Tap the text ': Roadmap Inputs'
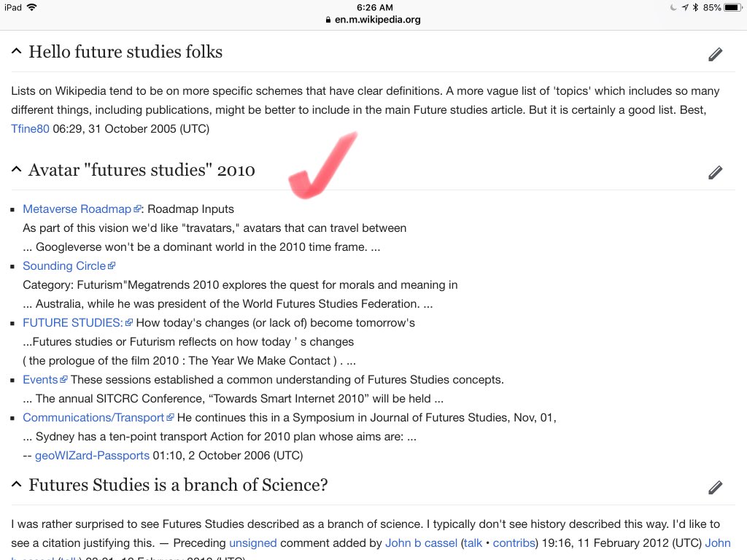This screenshot has width=747, height=560. [x=188, y=209]
